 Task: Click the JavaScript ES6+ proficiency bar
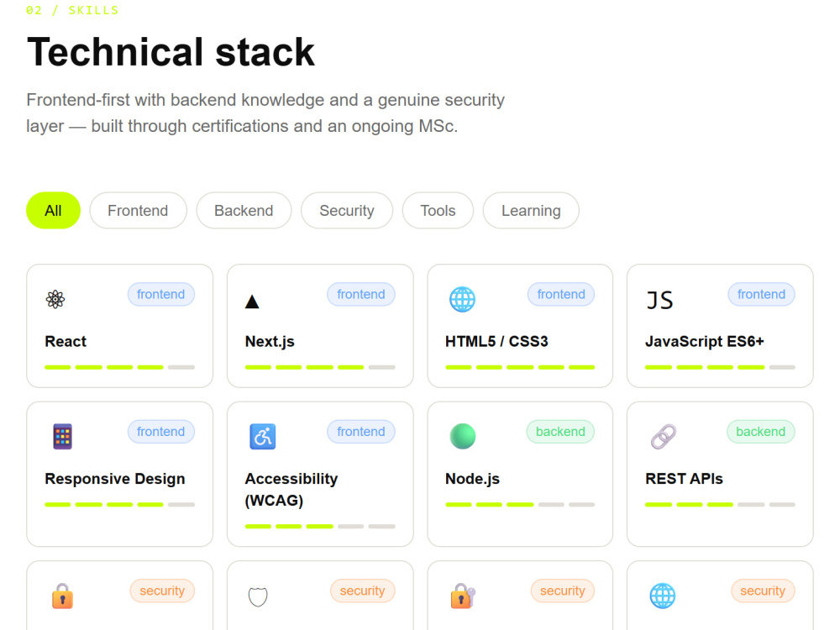tap(720, 367)
